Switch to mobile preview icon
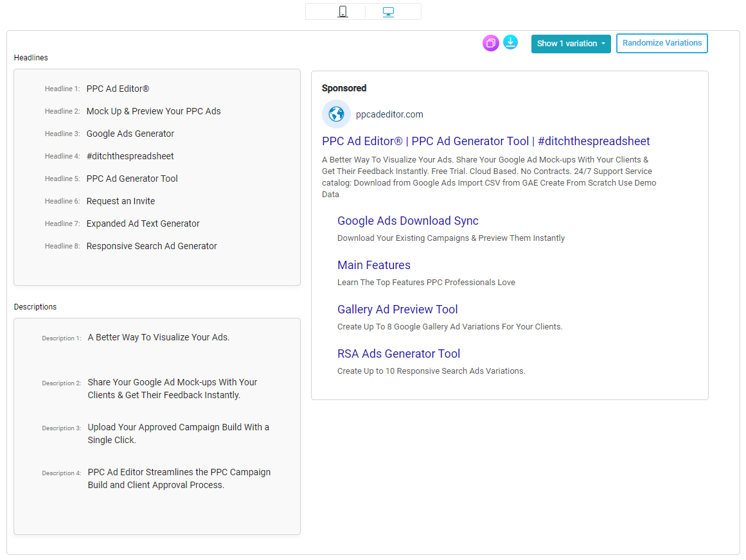Viewport: 746px width, 560px height. [343, 12]
